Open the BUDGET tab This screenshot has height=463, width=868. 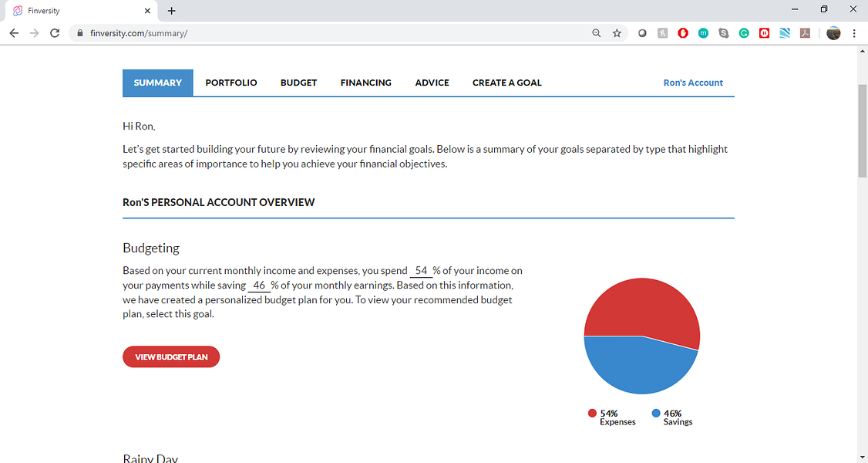point(299,83)
